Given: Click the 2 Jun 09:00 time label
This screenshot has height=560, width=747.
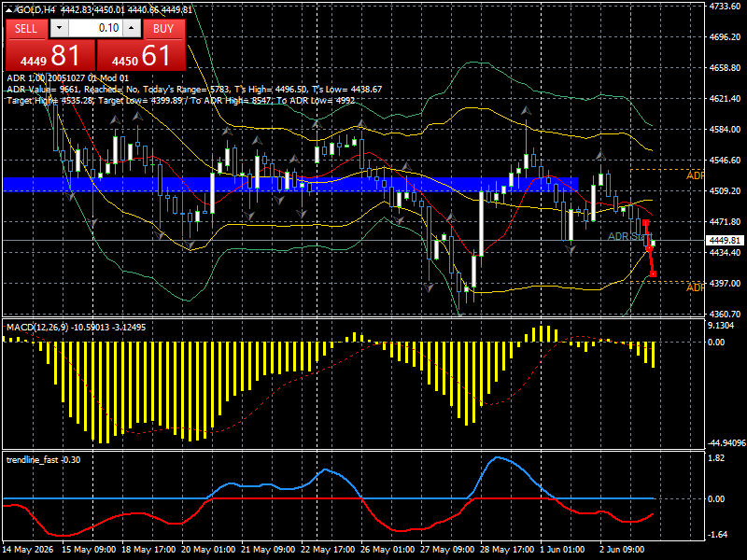Looking at the screenshot, I should click(622, 549).
